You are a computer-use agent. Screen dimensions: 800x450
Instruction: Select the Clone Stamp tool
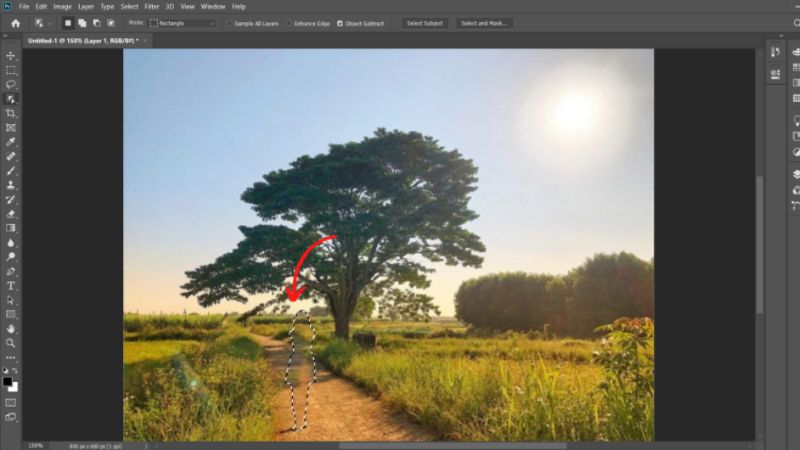click(11, 185)
